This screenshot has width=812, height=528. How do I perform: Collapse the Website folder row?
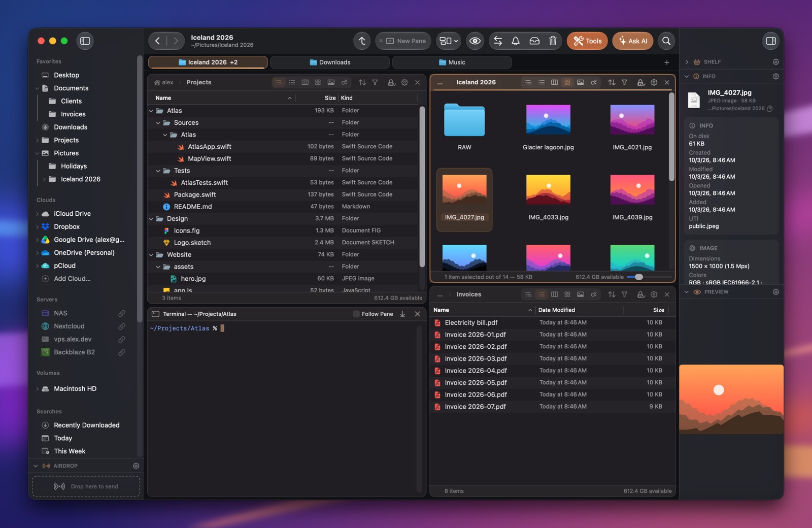(151, 255)
